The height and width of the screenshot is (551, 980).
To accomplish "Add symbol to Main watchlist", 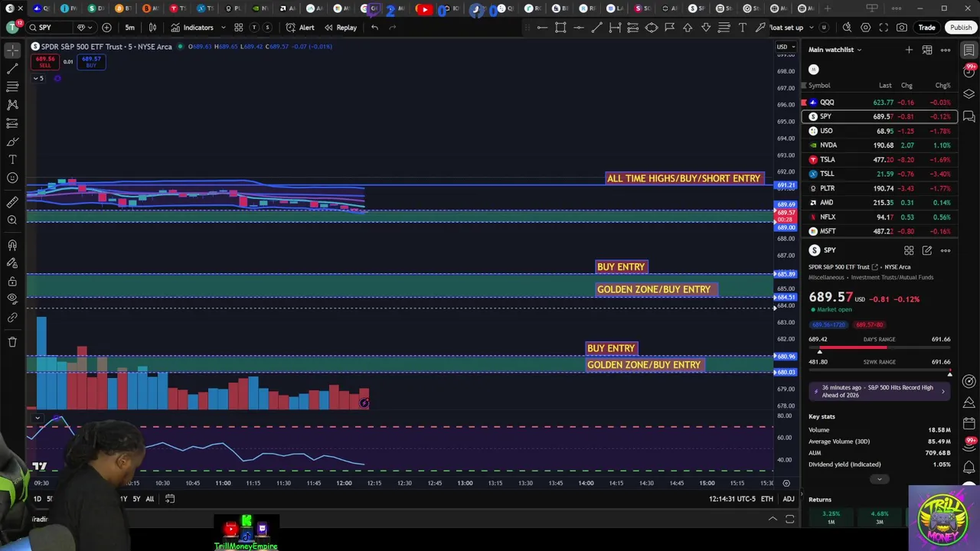I will [909, 50].
